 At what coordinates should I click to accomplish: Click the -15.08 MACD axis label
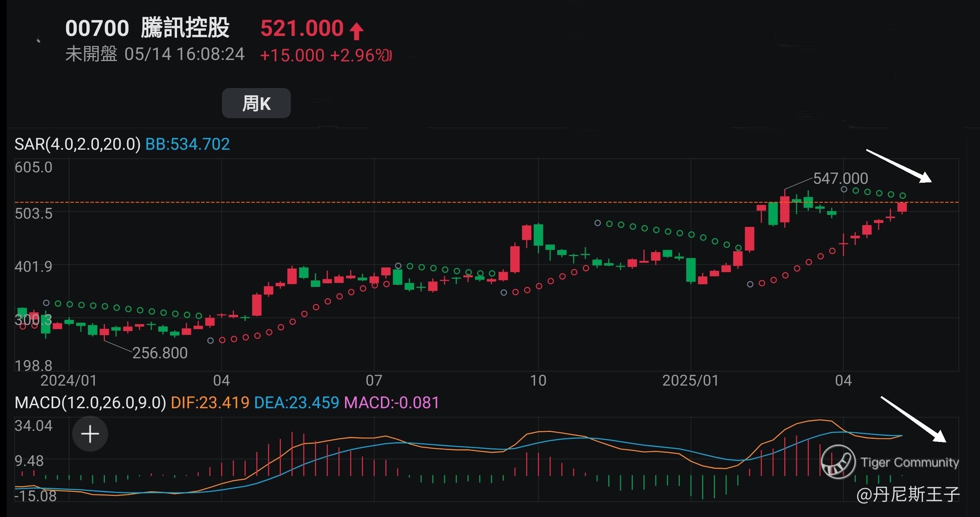36,496
